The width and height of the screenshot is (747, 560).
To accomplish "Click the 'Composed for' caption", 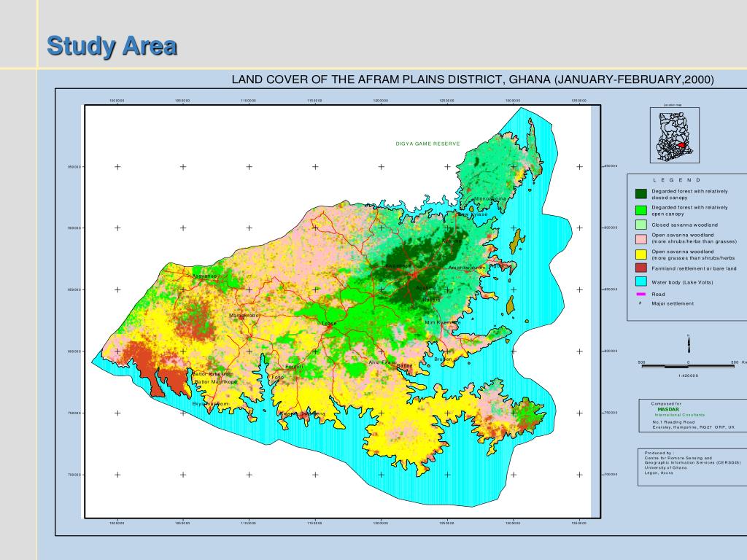I will [666, 404].
